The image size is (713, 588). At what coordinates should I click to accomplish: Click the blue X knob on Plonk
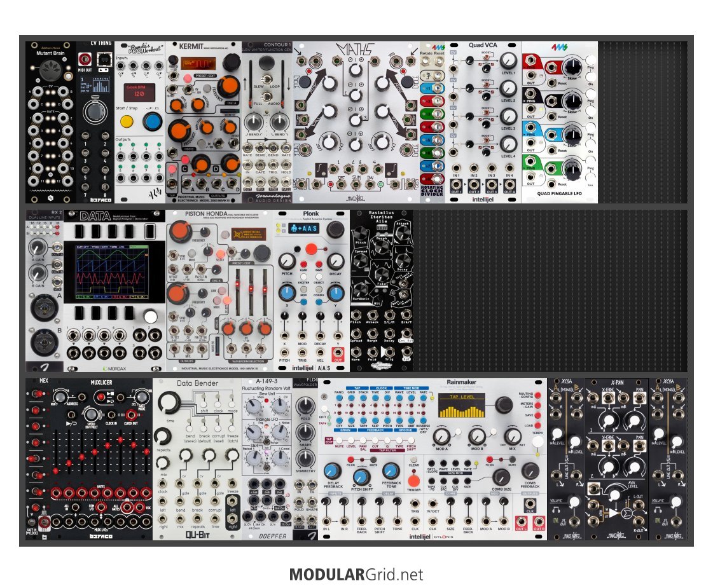point(286,293)
